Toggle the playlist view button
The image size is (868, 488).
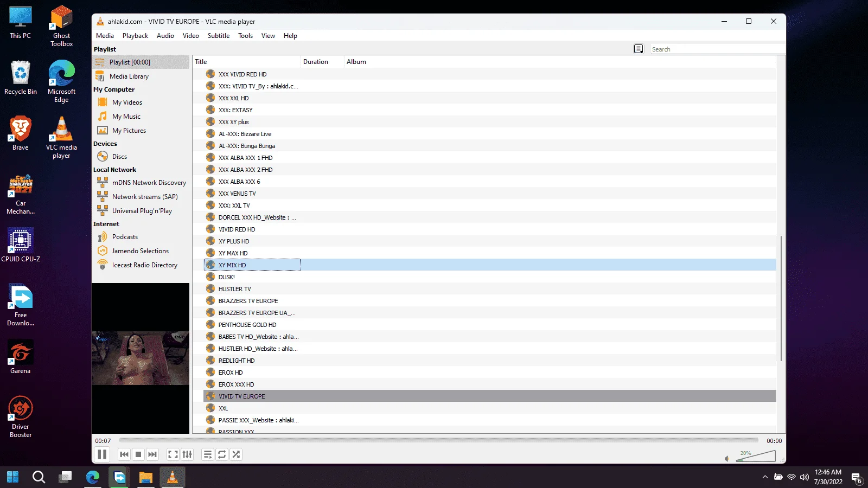tap(208, 454)
